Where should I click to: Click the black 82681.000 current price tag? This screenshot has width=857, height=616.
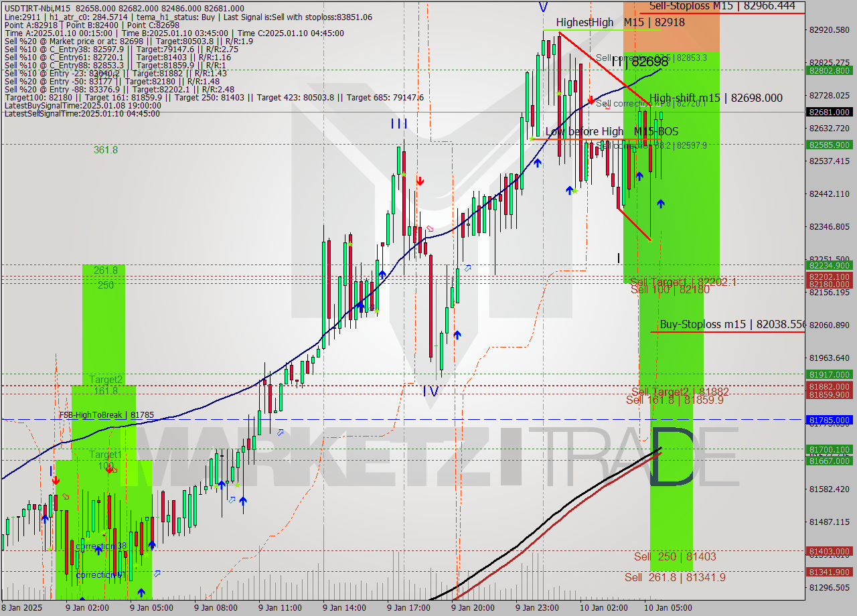point(830,112)
